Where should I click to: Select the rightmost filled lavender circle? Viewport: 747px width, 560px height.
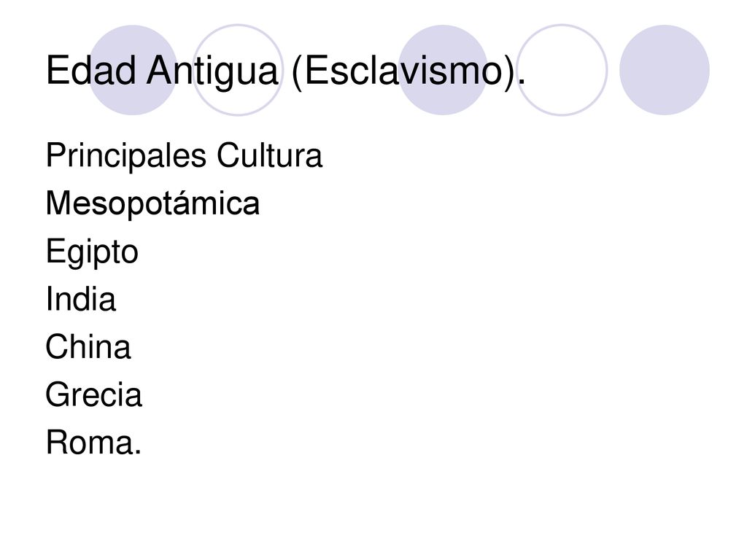tap(665, 70)
